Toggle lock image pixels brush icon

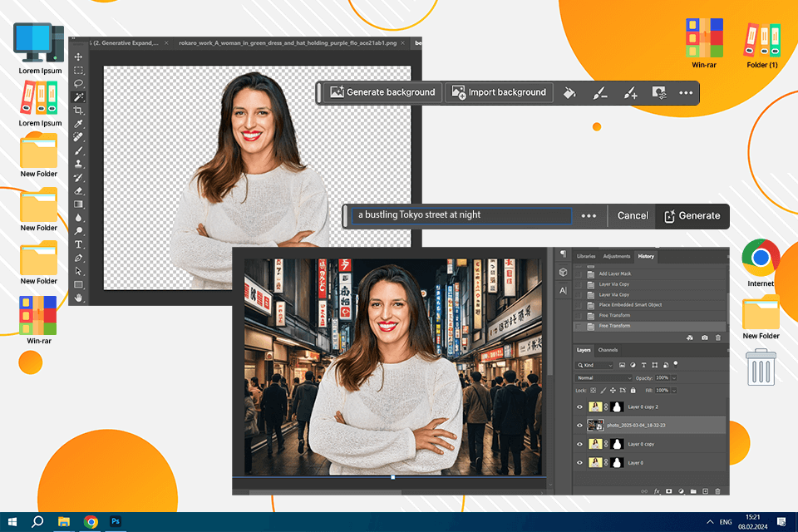603,391
